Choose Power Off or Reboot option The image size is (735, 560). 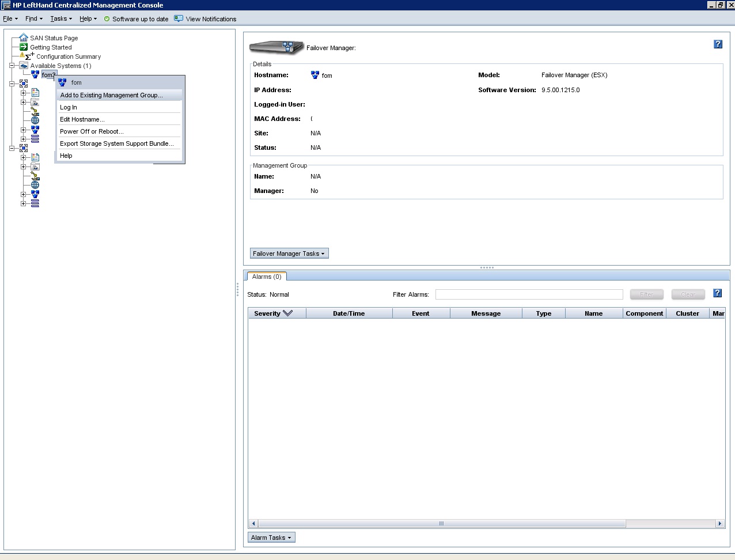pyautogui.click(x=119, y=131)
